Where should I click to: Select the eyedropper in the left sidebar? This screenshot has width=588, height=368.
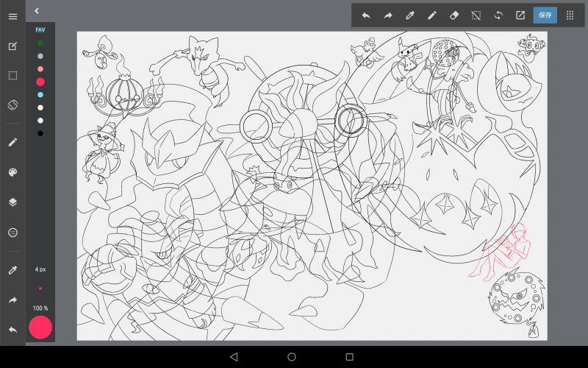(12, 270)
